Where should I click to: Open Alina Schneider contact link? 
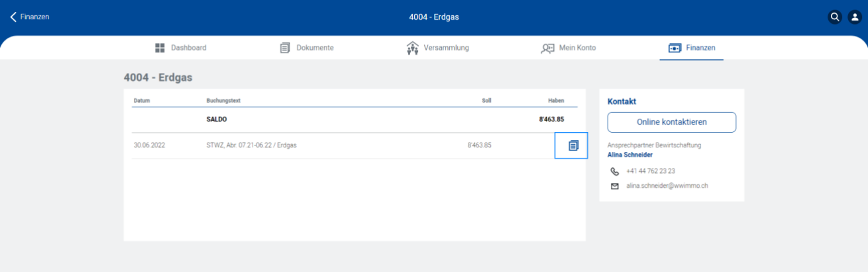[x=629, y=155]
